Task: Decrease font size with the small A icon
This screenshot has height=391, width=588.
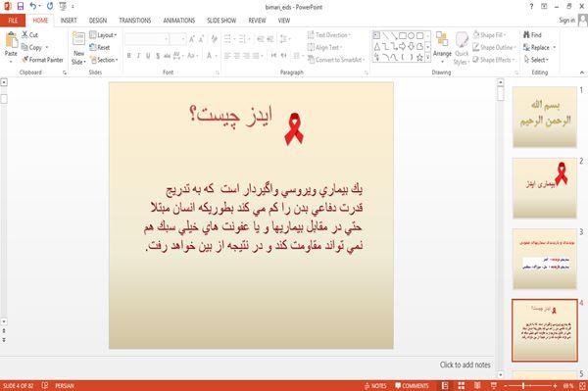Action: (201, 39)
